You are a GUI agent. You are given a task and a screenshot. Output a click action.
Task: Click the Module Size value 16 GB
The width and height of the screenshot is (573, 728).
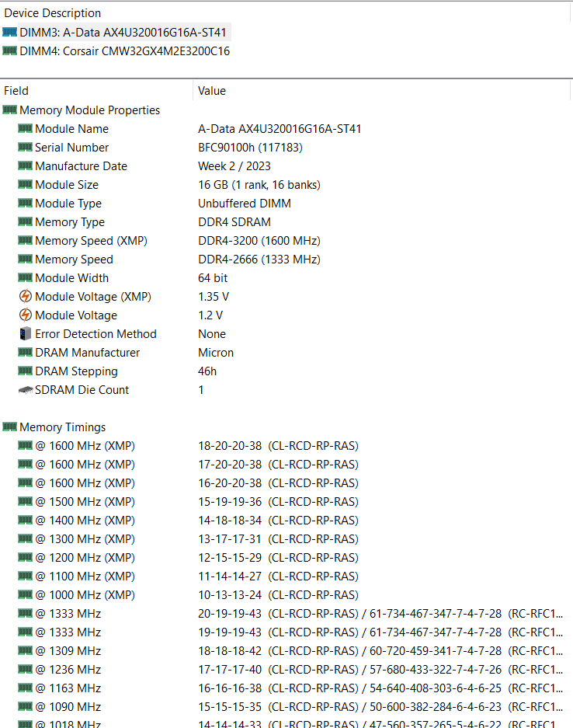(x=259, y=185)
